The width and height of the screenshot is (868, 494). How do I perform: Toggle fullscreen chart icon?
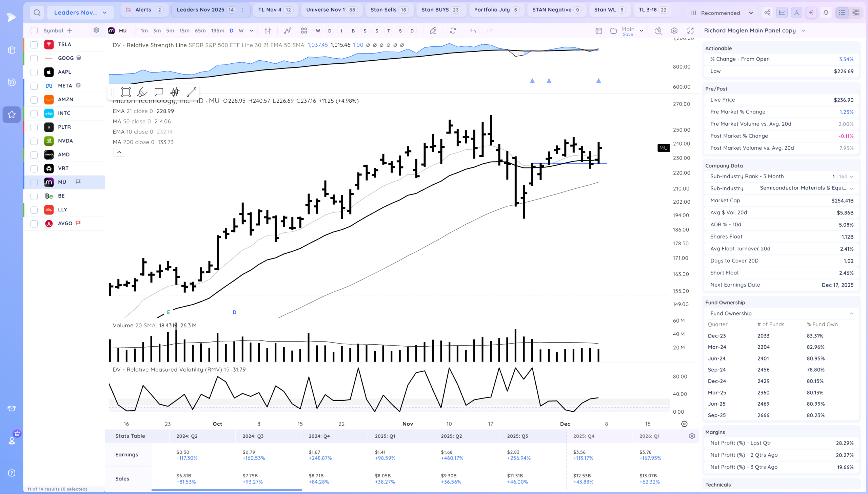click(690, 30)
